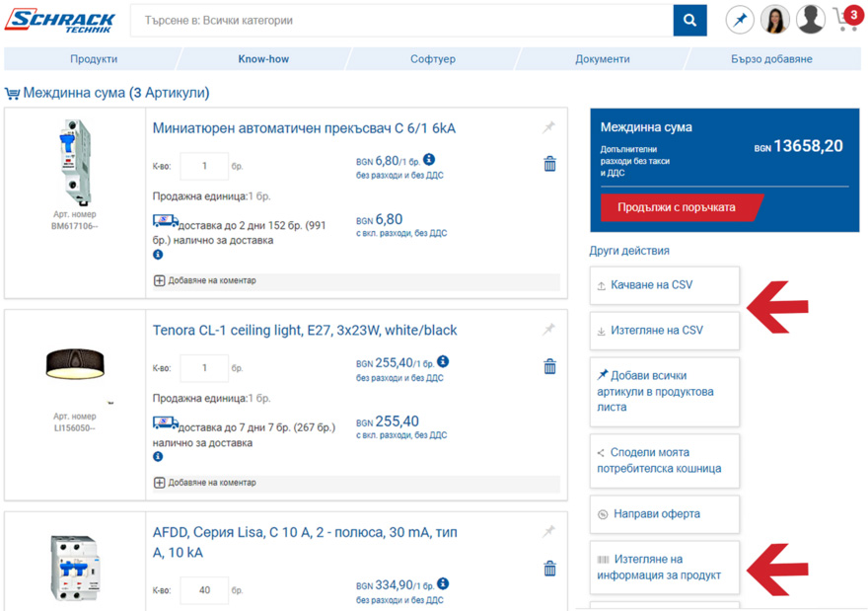868x611 pixels.
Task: Click quantity field of the circuit breaker item
Action: point(204,166)
